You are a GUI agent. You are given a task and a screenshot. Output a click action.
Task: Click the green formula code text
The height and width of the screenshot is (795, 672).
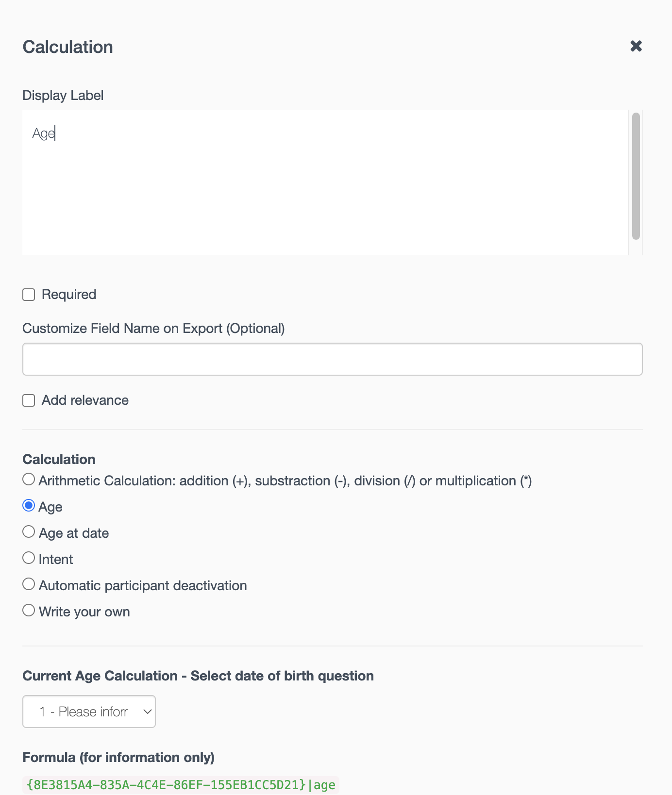click(x=181, y=784)
